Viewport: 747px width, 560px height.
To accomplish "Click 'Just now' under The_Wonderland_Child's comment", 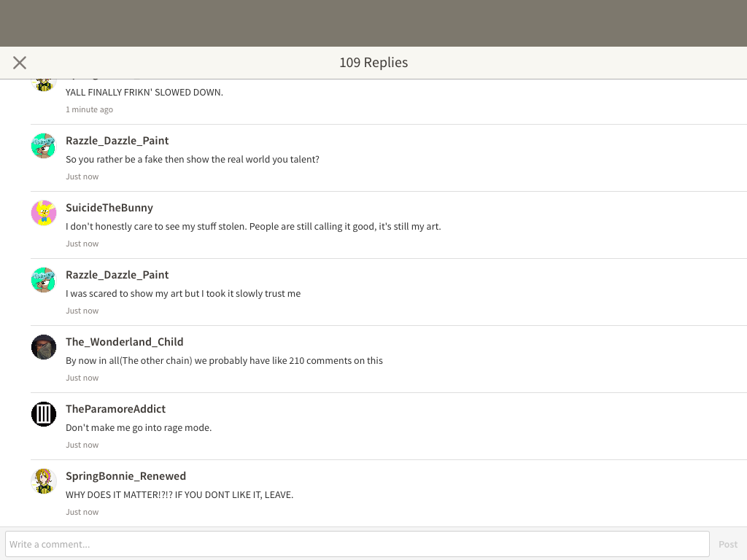I will tap(82, 378).
